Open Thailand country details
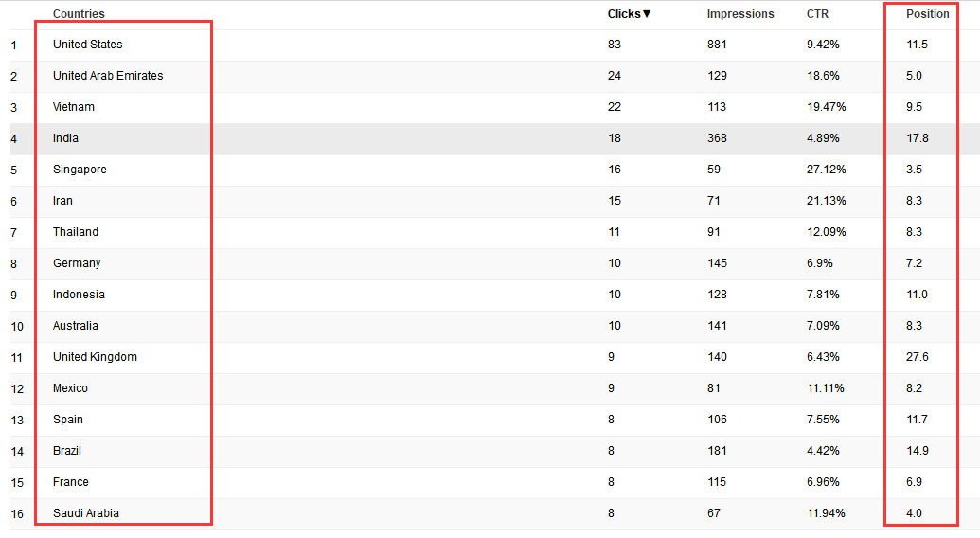Viewport: 980px width, 538px height. tap(76, 232)
